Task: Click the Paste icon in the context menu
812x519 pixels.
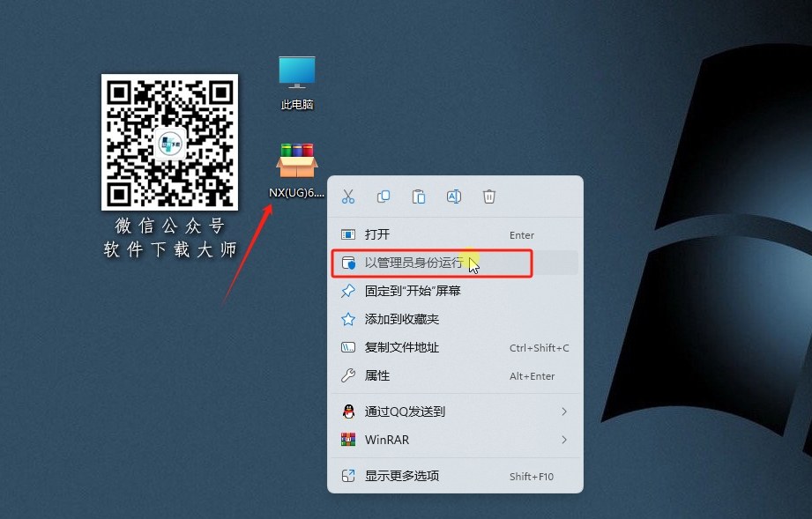Action: [418, 196]
